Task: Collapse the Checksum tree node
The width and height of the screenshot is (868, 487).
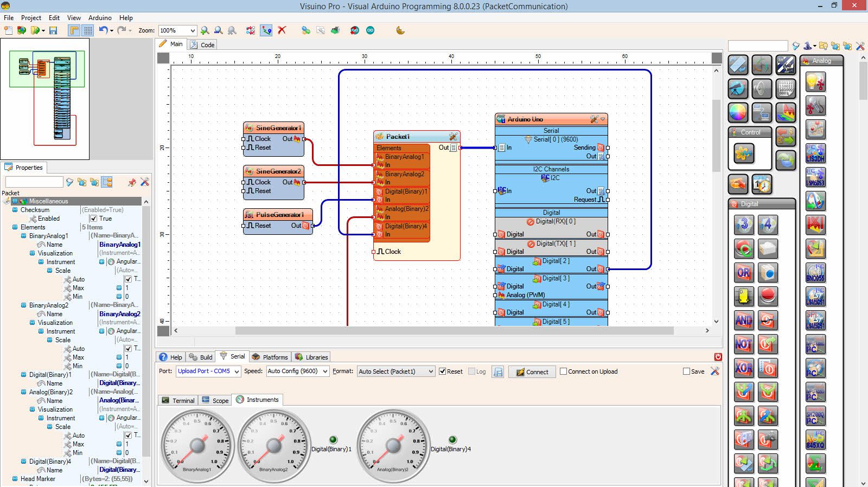Action: click(15, 210)
